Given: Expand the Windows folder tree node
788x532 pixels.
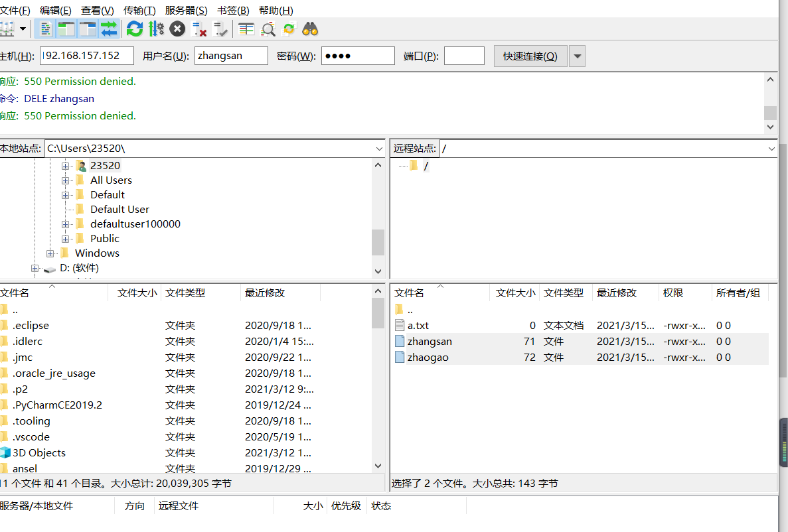Looking at the screenshot, I should pyautogui.click(x=50, y=253).
